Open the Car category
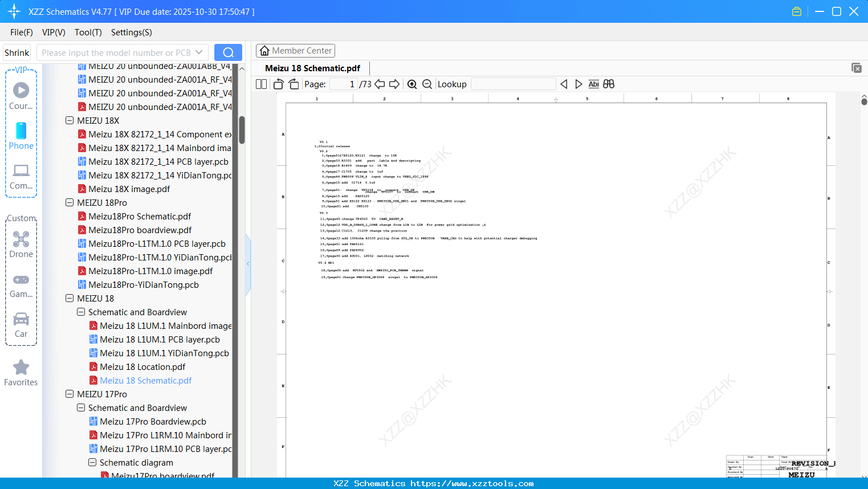The width and height of the screenshot is (868, 489). [21, 324]
